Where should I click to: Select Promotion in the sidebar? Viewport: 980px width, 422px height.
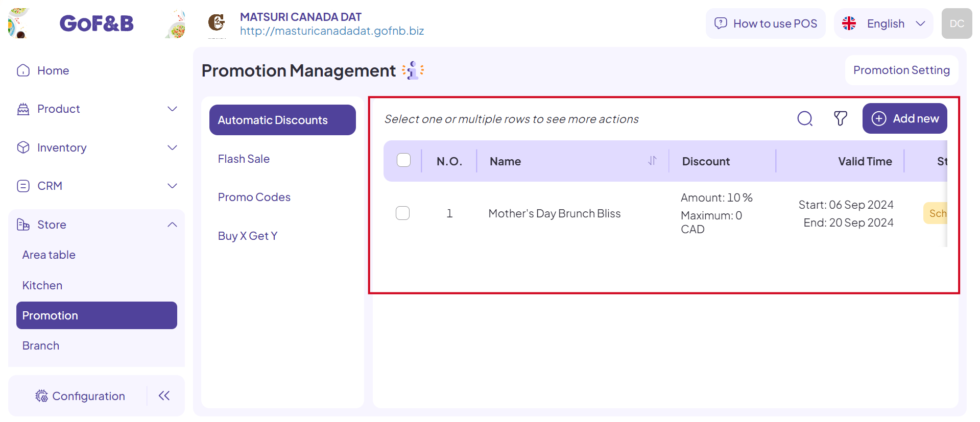click(x=97, y=315)
